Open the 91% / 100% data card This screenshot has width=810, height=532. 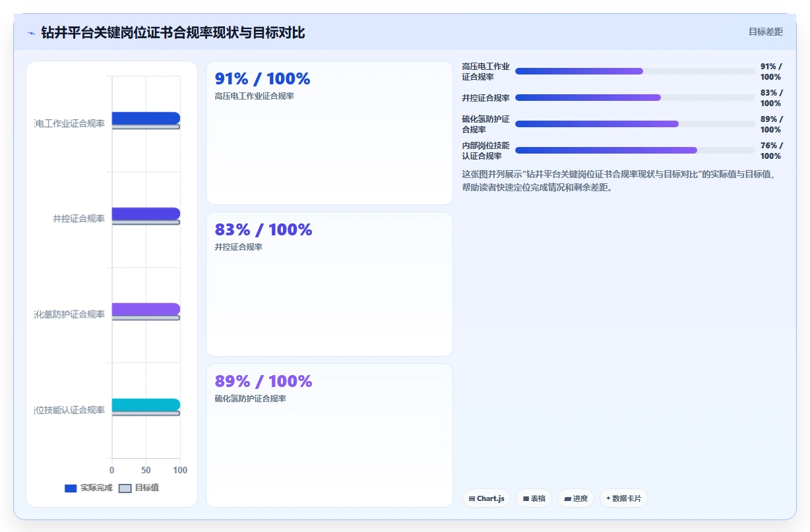[x=329, y=133]
